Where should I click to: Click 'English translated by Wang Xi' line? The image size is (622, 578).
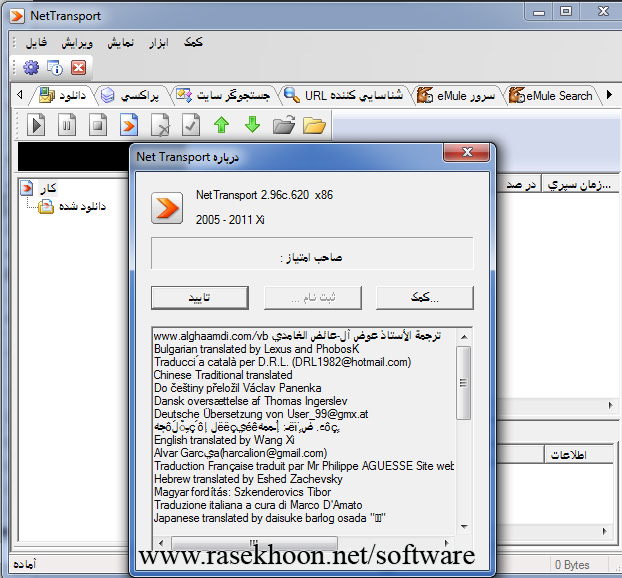click(x=224, y=440)
